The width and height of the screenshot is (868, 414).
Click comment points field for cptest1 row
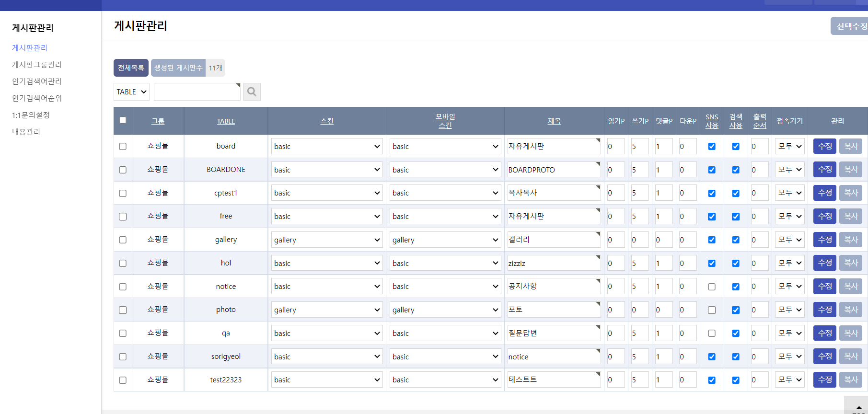(664, 193)
